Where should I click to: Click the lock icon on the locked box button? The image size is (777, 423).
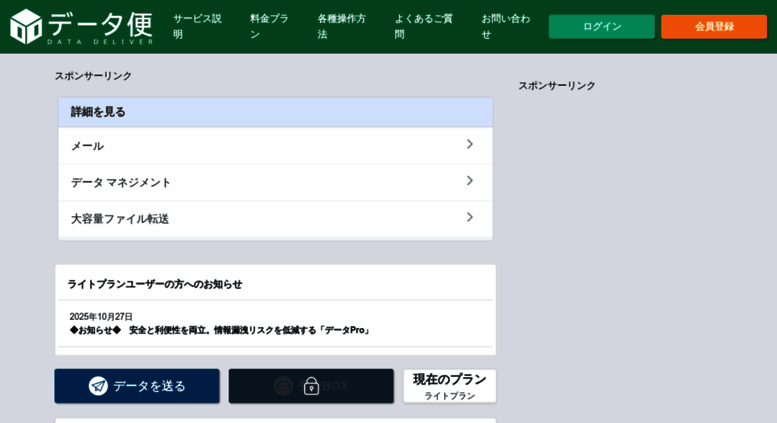[x=311, y=386]
